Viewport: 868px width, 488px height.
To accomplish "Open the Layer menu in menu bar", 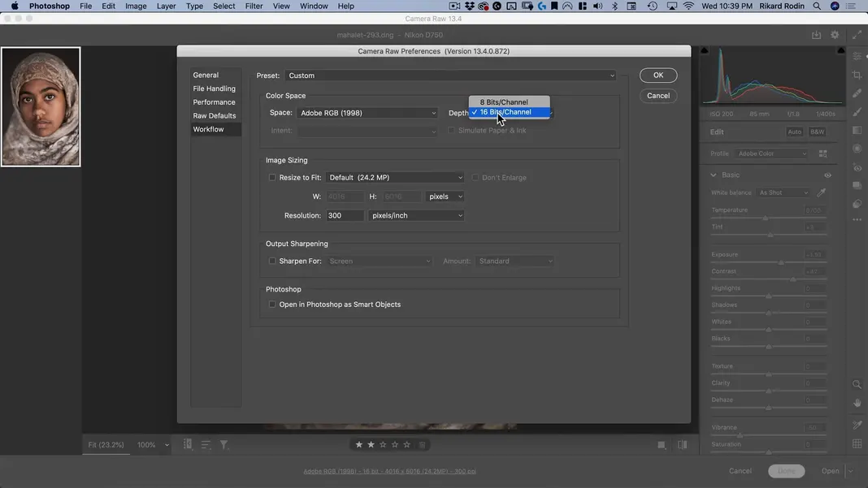I will pos(166,6).
